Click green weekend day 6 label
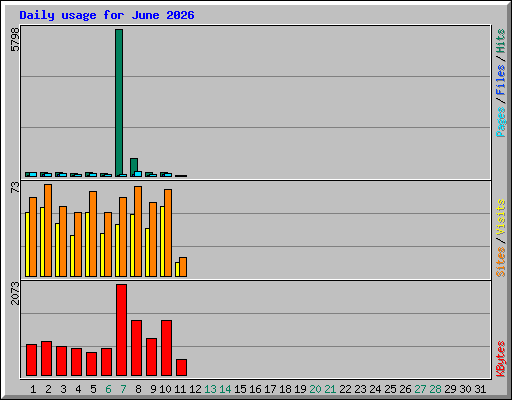Viewport: 512px width, 400px height. [x=108, y=389]
